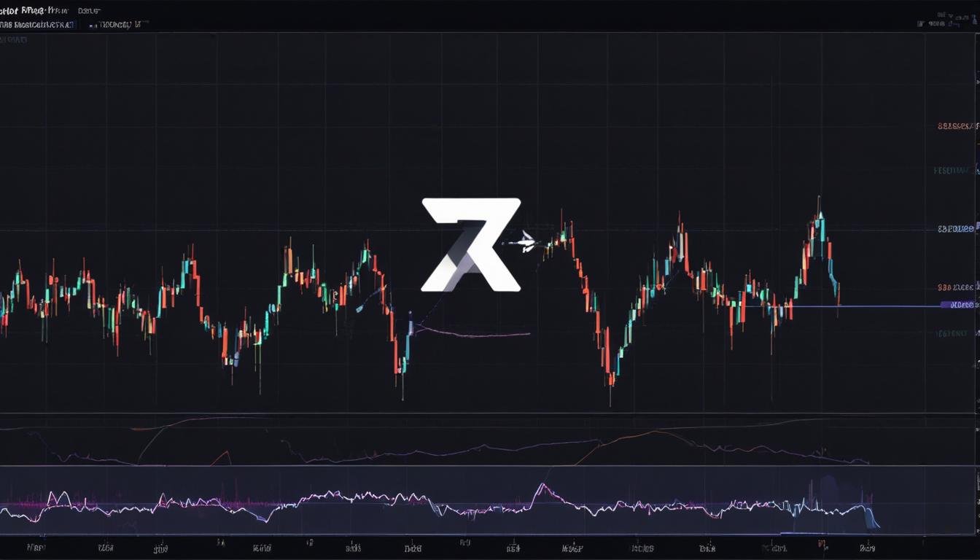Click the blue current price tag on the right axis
The image size is (980, 560).
955,306
